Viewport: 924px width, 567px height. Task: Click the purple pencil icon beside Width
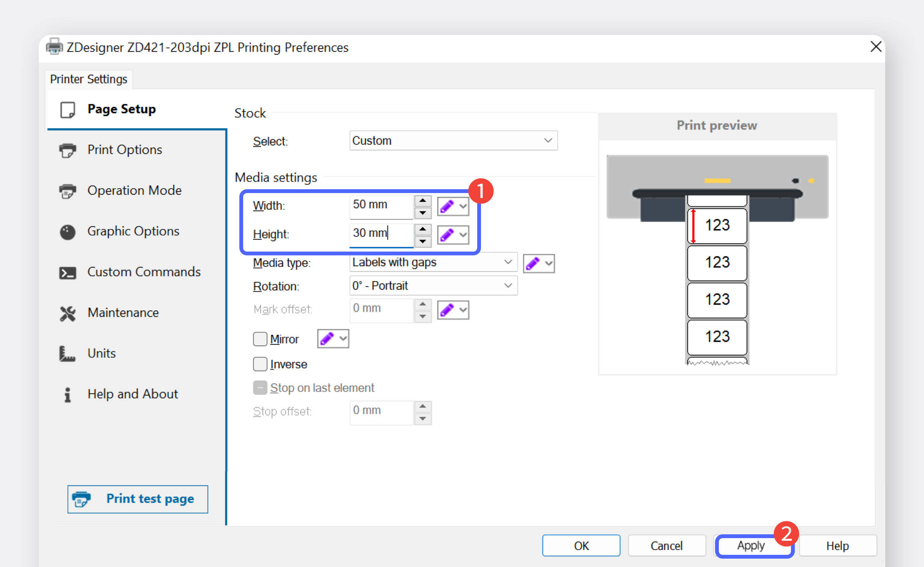point(447,206)
